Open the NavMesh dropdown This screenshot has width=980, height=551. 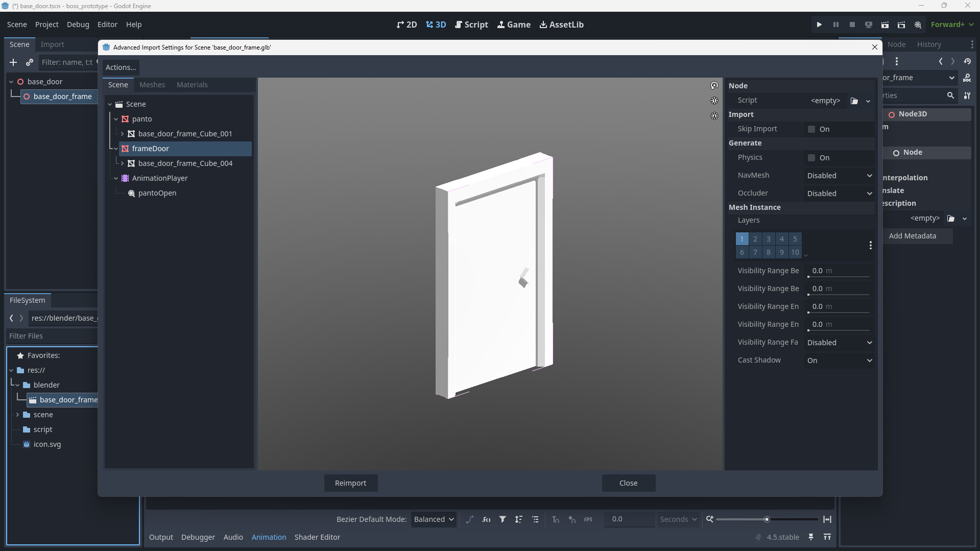839,176
